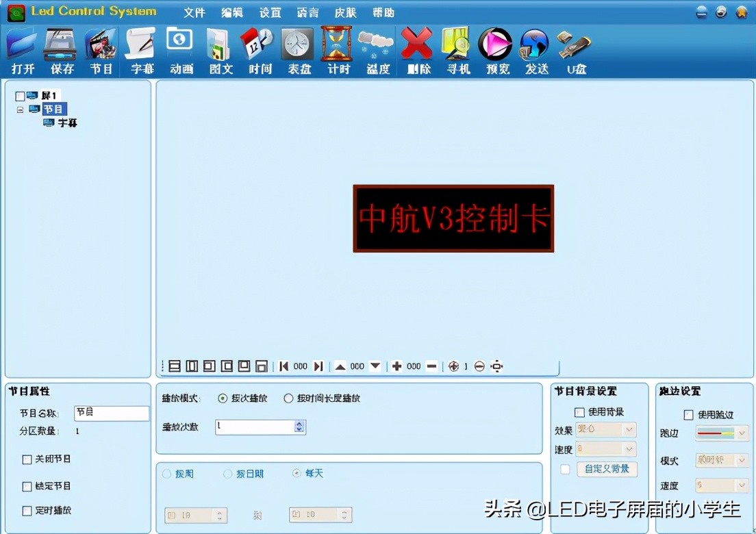Select the 温度 (temperature) toolbar icon

point(376,48)
